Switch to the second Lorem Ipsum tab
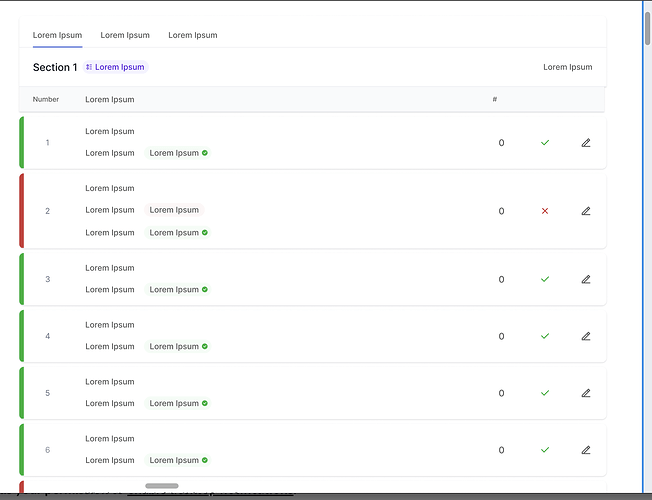The image size is (652, 500). click(125, 35)
